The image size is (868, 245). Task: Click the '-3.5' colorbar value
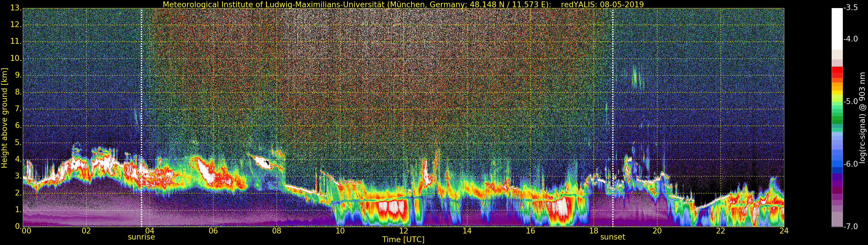coord(851,8)
